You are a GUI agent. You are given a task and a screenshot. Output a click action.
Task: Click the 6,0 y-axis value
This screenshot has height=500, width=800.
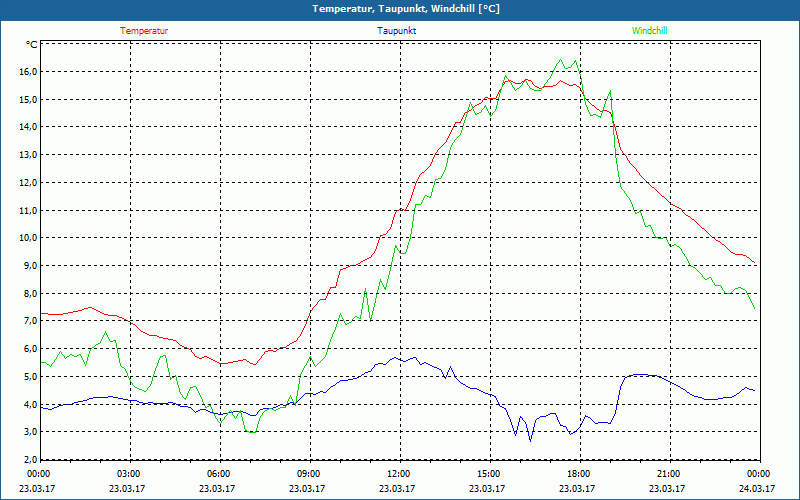point(30,348)
